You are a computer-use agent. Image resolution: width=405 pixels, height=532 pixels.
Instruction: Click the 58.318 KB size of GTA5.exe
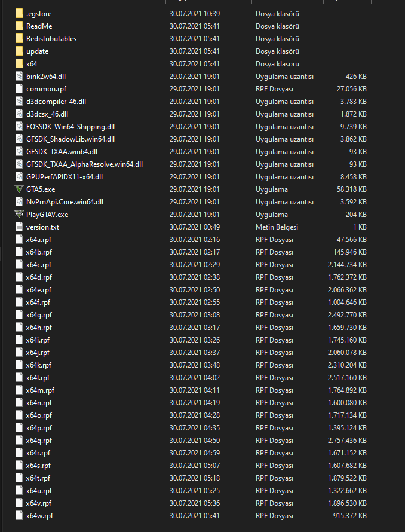click(352, 189)
